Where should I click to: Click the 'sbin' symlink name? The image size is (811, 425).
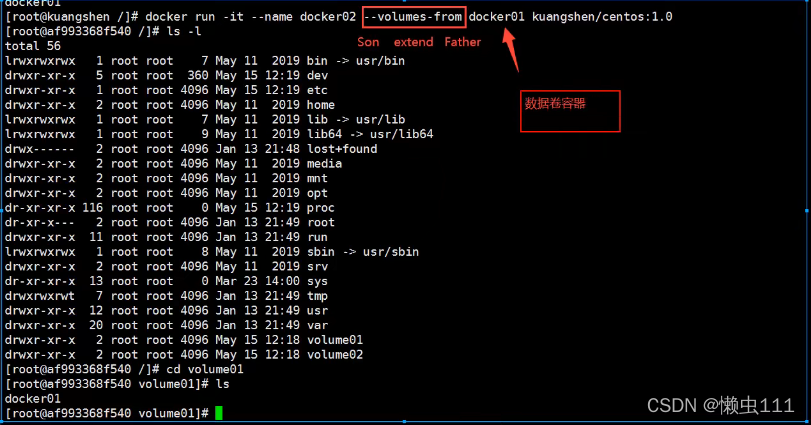tap(321, 252)
